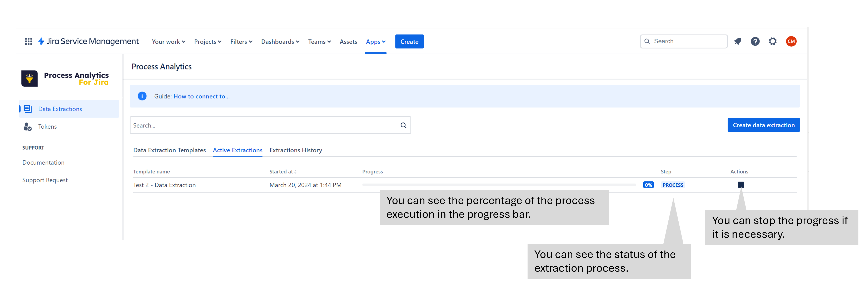
Task: Switch to Data Extraction Templates tab
Action: pyautogui.click(x=169, y=150)
